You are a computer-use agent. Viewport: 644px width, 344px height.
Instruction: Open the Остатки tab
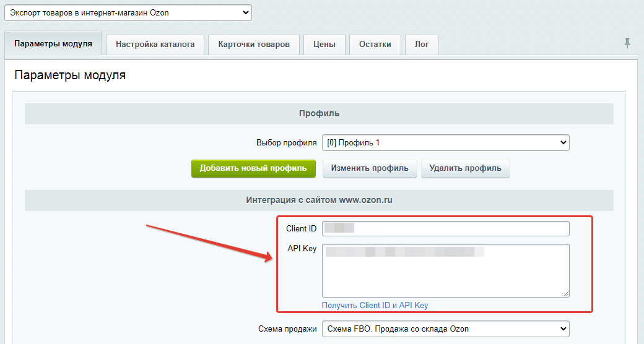click(x=375, y=45)
